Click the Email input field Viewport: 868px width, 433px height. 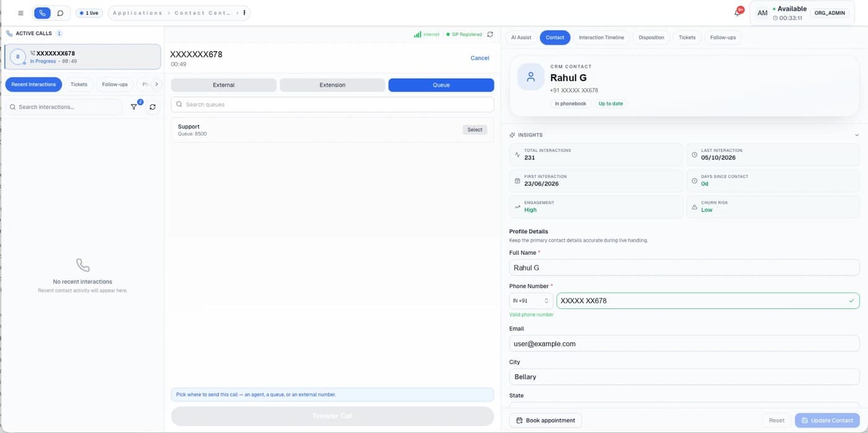pyautogui.click(x=684, y=344)
